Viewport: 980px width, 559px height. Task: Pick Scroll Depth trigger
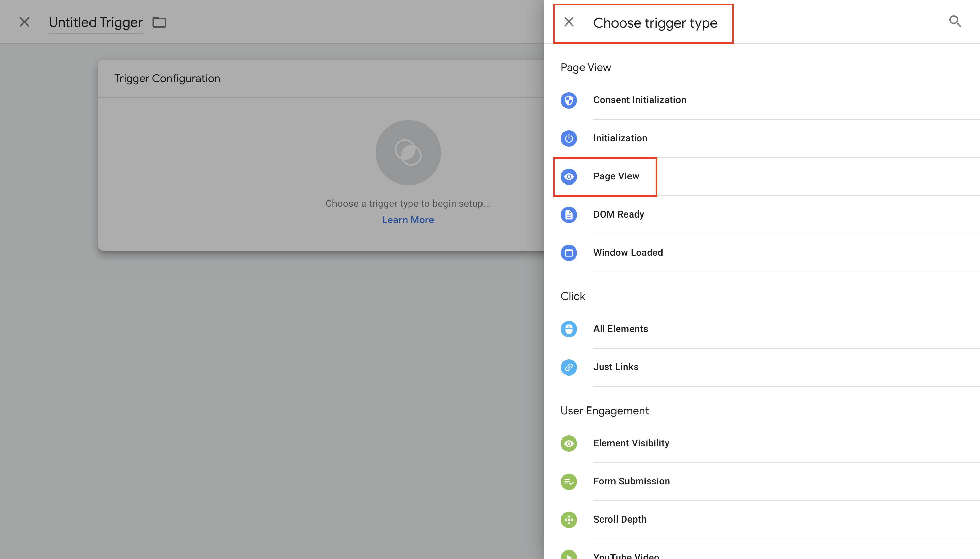pyautogui.click(x=762, y=520)
